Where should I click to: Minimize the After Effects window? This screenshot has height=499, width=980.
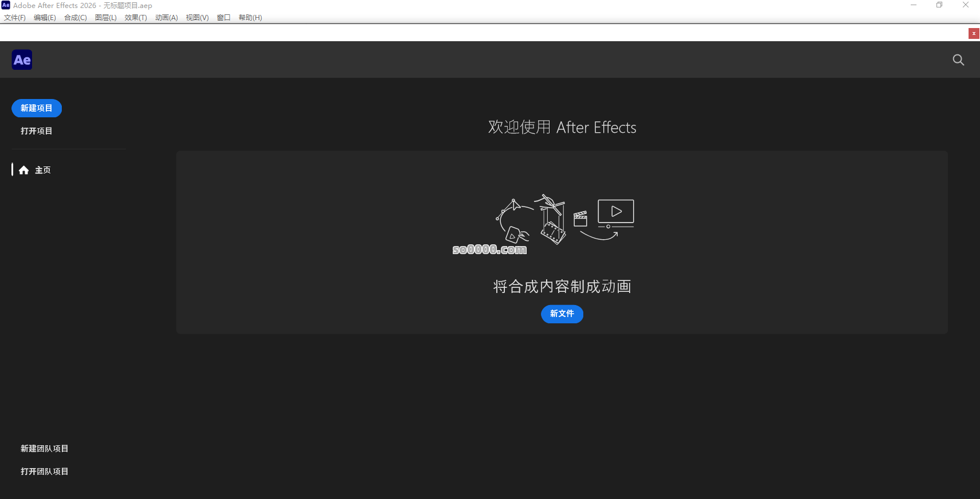[914, 5]
